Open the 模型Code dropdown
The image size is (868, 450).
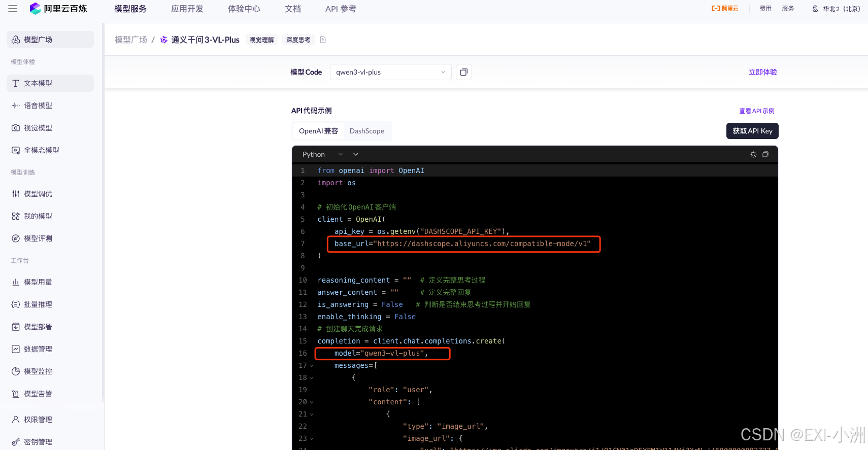[x=390, y=72]
